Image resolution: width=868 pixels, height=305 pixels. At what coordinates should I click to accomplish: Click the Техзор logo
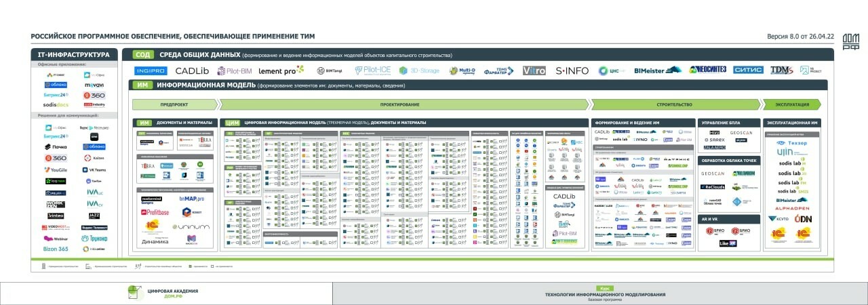(791, 143)
